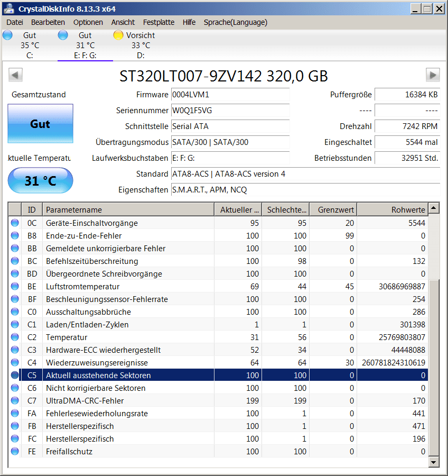Image resolution: width=448 pixels, height=476 pixels.
Task: Click the Laufwerksbuchstaben field E: F: G:
Action: coord(230,158)
